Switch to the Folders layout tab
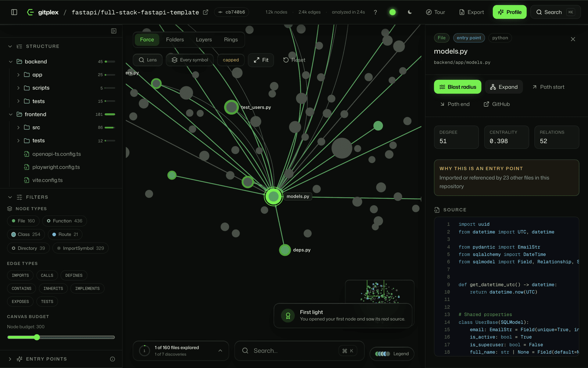This screenshot has height=368, width=588. (x=175, y=40)
